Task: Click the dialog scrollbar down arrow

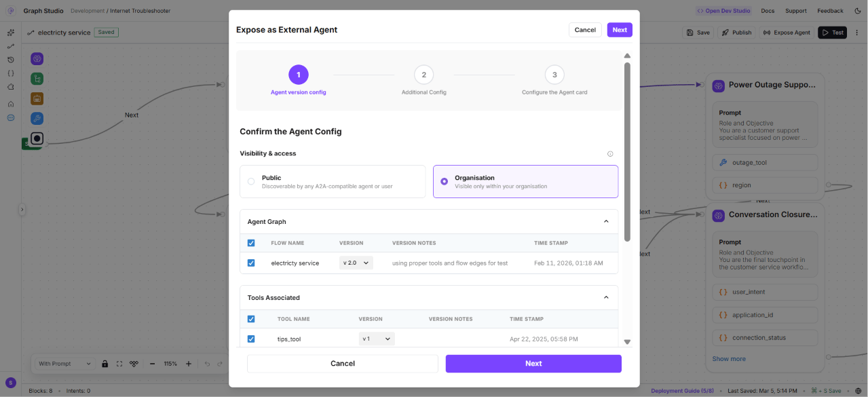Action: (x=627, y=342)
